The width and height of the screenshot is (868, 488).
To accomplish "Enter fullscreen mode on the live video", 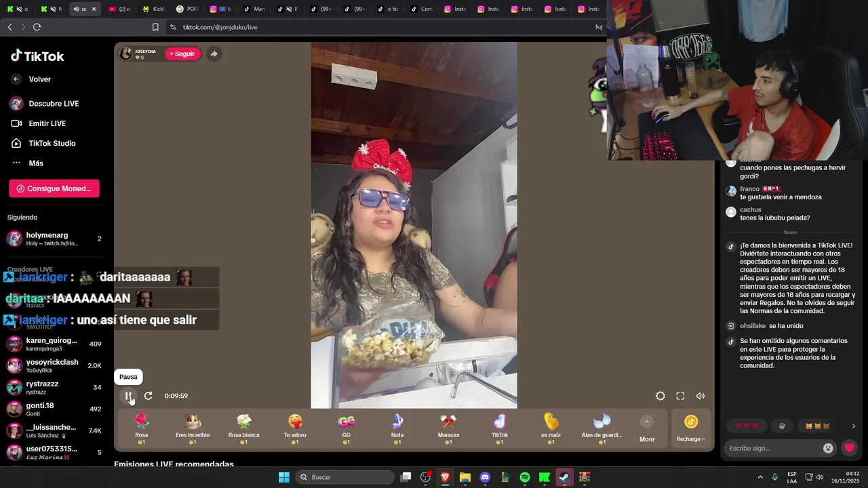I will (680, 396).
